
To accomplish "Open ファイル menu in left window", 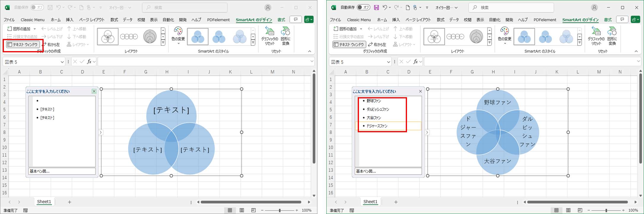I will (x=9, y=20).
